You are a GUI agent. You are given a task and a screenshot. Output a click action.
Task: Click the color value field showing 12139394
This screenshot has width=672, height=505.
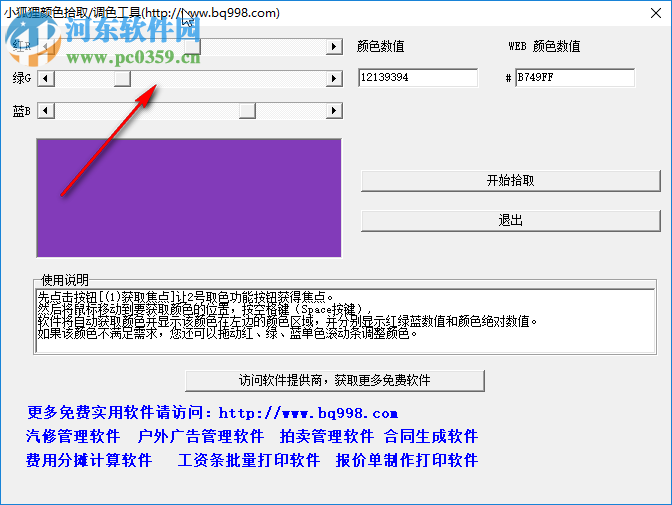[x=418, y=78]
